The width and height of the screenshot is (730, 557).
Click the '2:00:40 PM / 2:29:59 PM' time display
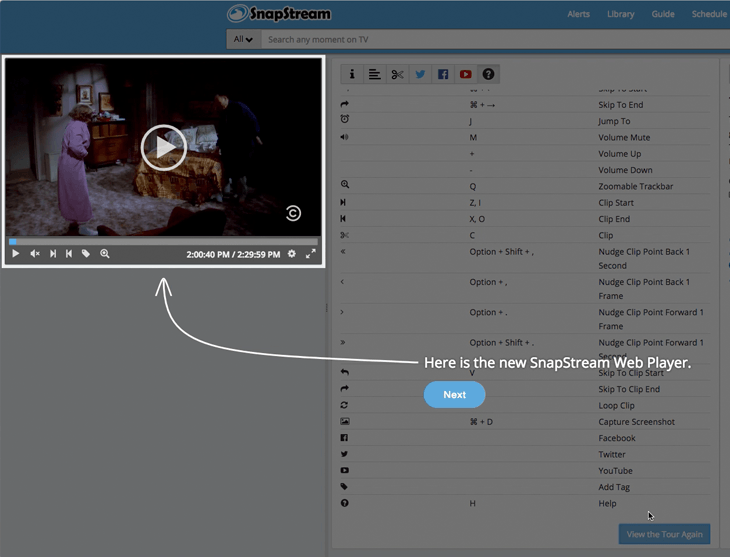coord(233,254)
